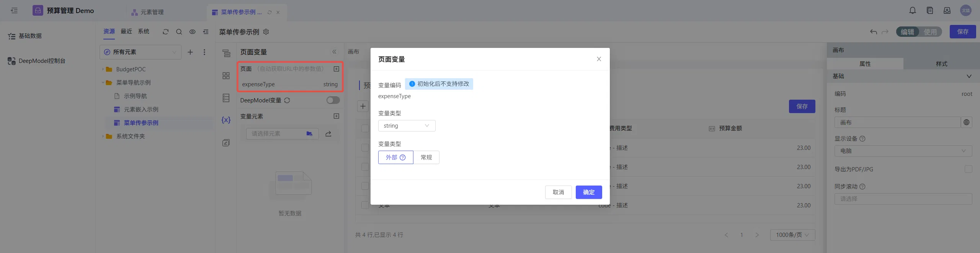Open the outline tree panel icon
The width and height of the screenshot is (980, 253).
[226, 53]
